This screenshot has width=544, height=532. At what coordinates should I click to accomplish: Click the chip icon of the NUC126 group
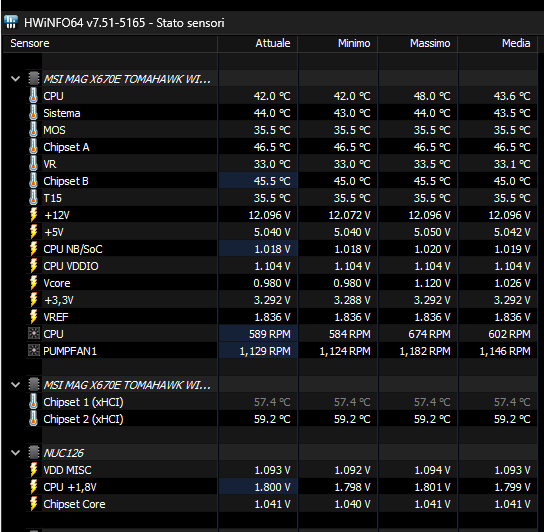[34, 453]
